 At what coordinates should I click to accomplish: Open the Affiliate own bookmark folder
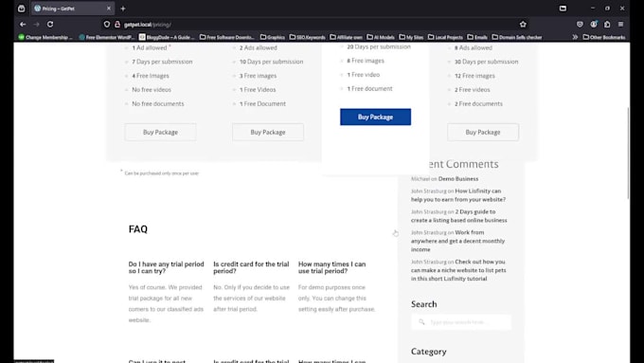(x=346, y=37)
